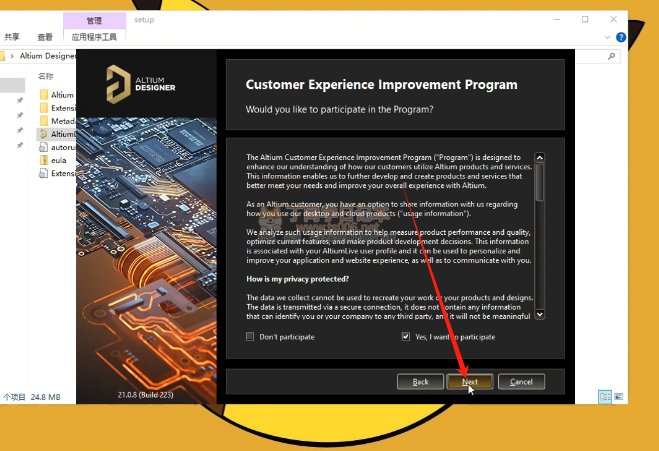This screenshot has height=451, width=659.
Task: Click the Back button
Action: (x=420, y=382)
